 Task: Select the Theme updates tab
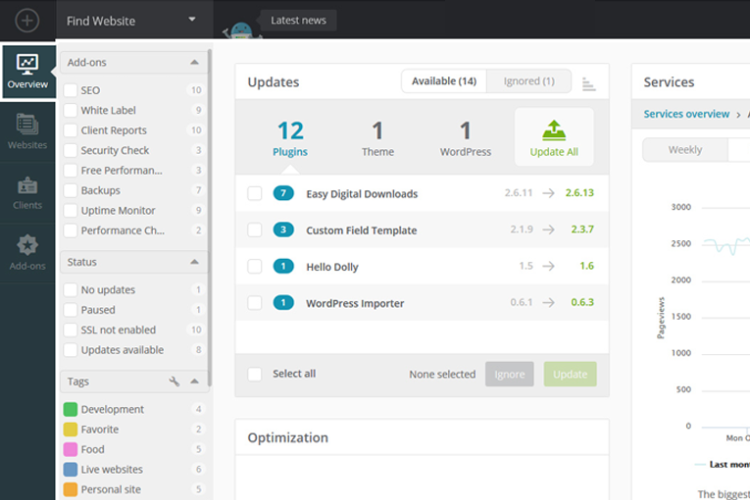pos(377,137)
